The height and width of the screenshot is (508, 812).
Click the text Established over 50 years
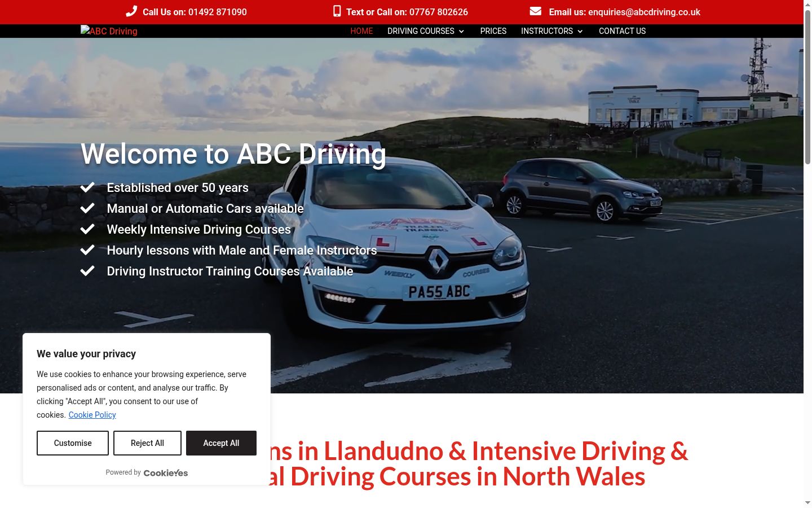178,187
